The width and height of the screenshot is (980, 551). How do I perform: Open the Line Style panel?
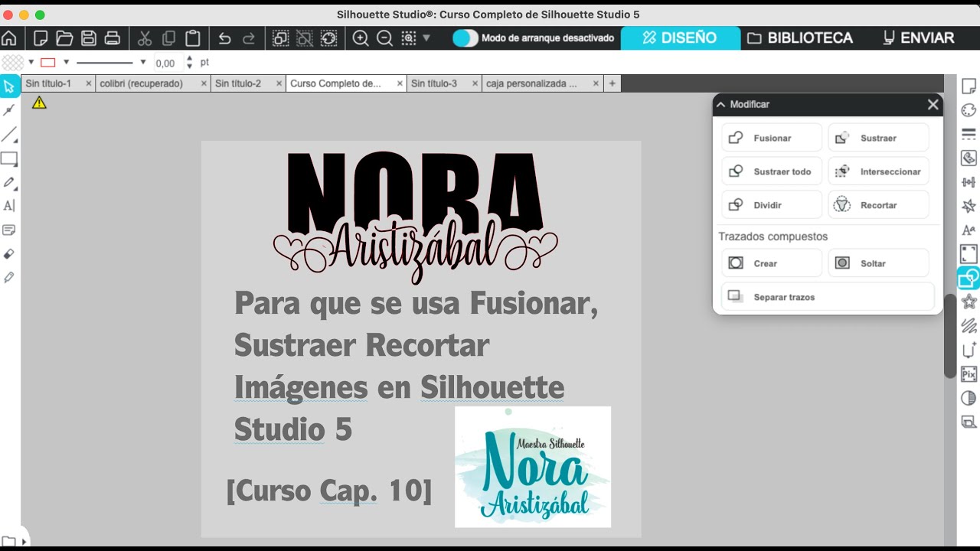click(x=969, y=134)
